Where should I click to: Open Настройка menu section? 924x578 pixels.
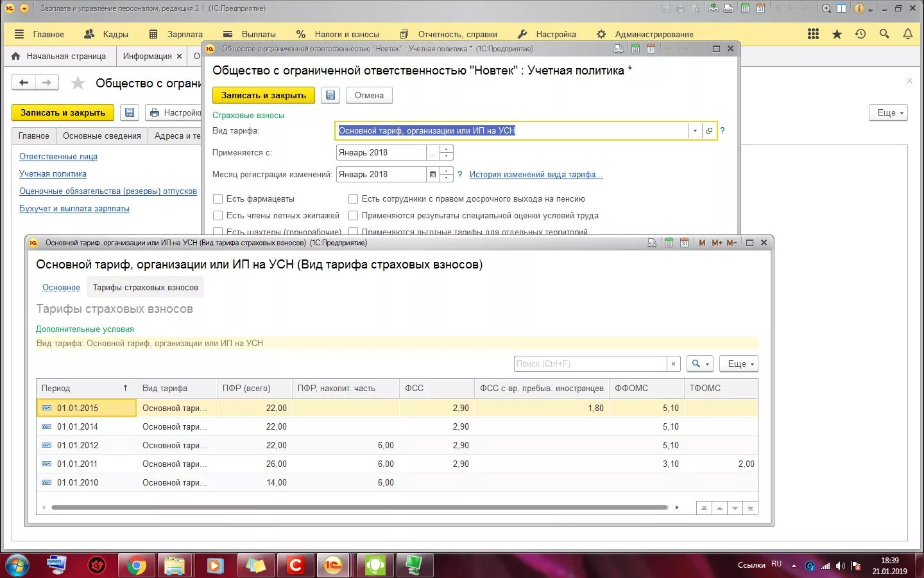[x=547, y=34]
